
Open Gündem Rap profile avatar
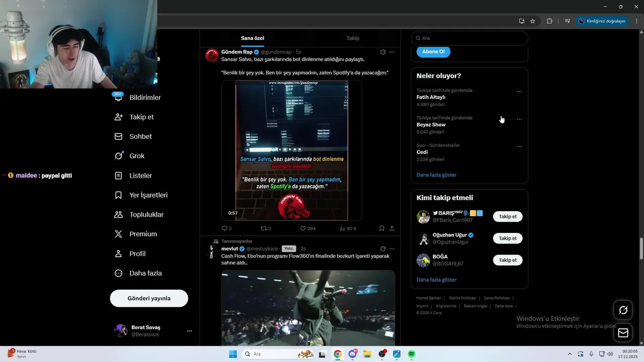tap(212, 55)
